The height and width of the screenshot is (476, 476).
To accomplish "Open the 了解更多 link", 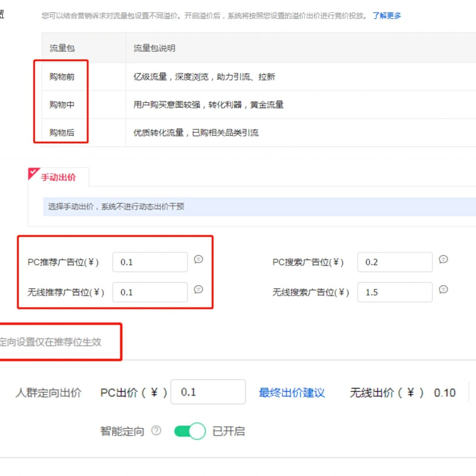I will [x=387, y=16].
